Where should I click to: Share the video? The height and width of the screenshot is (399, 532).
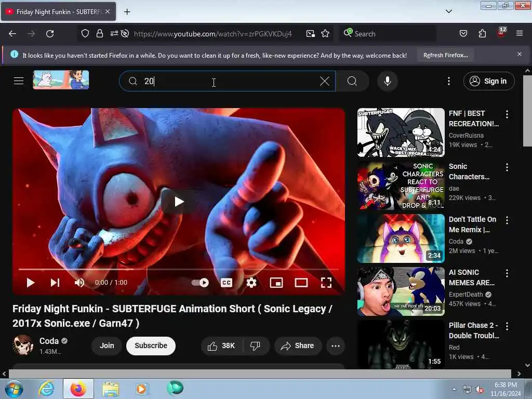[x=298, y=345]
